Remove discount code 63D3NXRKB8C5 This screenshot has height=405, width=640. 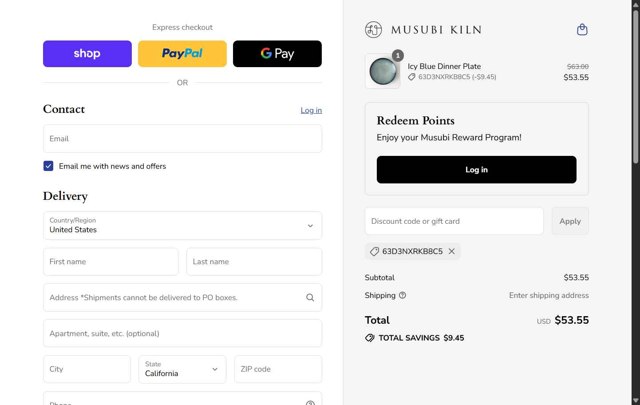(451, 251)
